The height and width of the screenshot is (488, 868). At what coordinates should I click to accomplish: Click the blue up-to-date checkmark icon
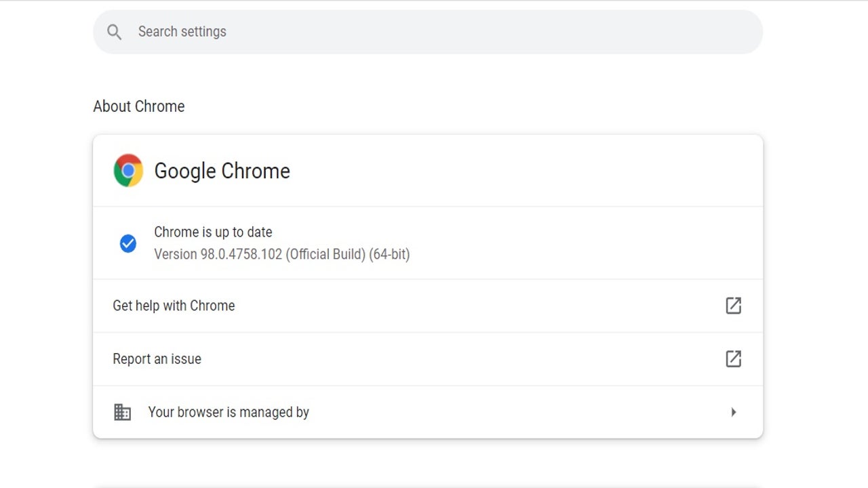tap(127, 243)
